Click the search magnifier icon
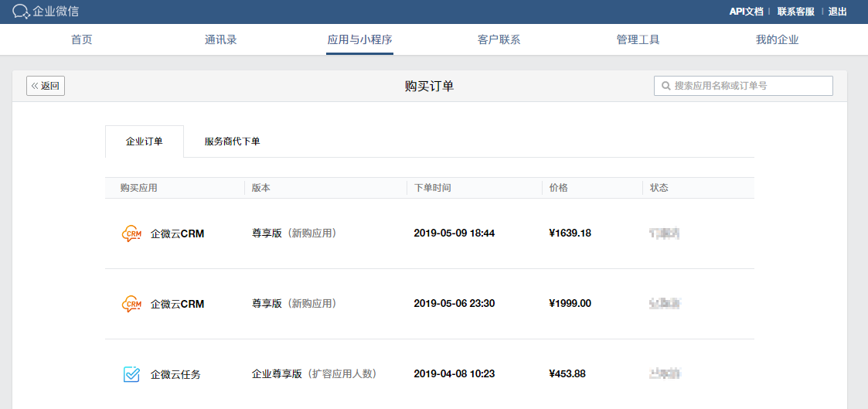Image resolution: width=868 pixels, height=409 pixels. [x=666, y=86]
